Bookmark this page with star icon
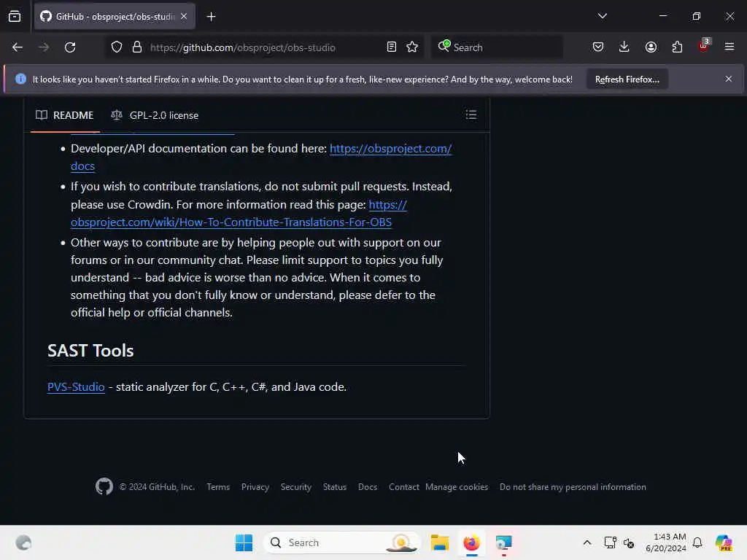 (412, 47)
